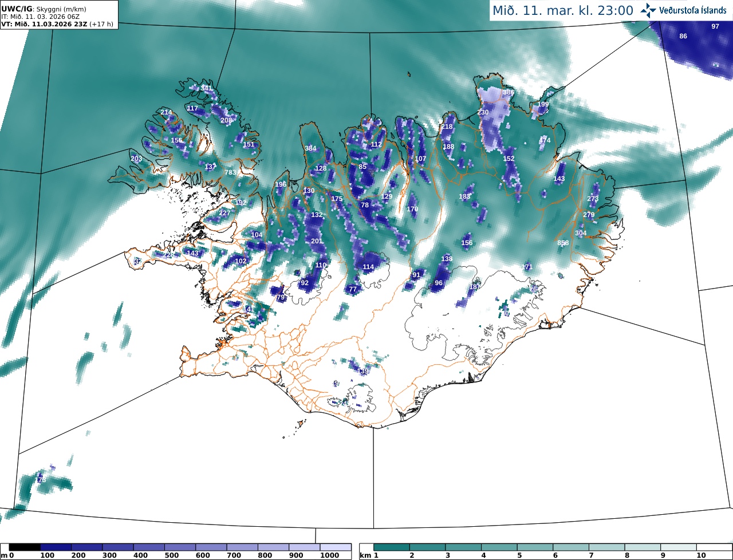The width and height of the screenshot is (733, 560).
Task: Click the date header Mið. 11. mar. kl. 23:00
Action: [x=563, y=10]
